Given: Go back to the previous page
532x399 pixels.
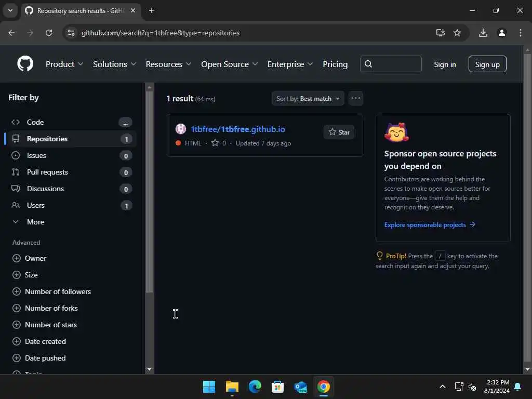Looking at the screenshot, I should pyautogui.click(x=11, y=33).
